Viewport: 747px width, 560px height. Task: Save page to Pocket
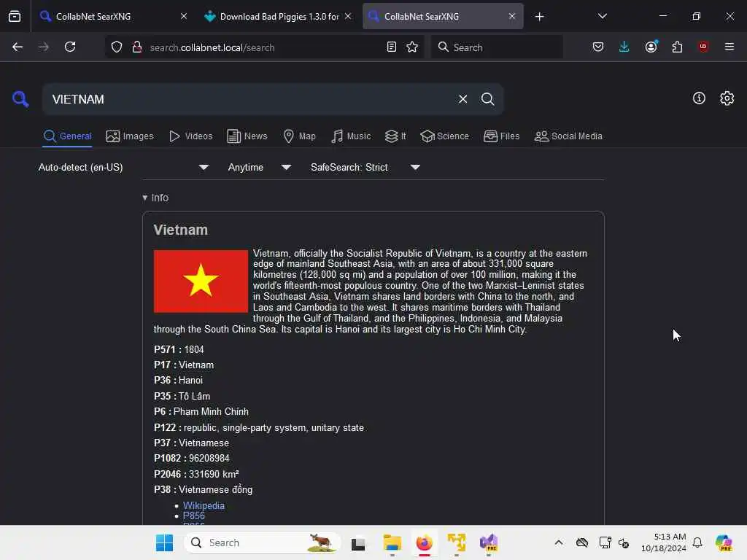click(x=598, y=47)
